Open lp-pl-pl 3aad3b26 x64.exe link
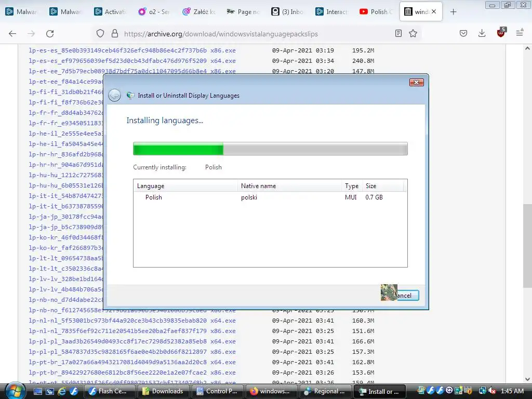 pyautogui.click(x=132, y=341)
